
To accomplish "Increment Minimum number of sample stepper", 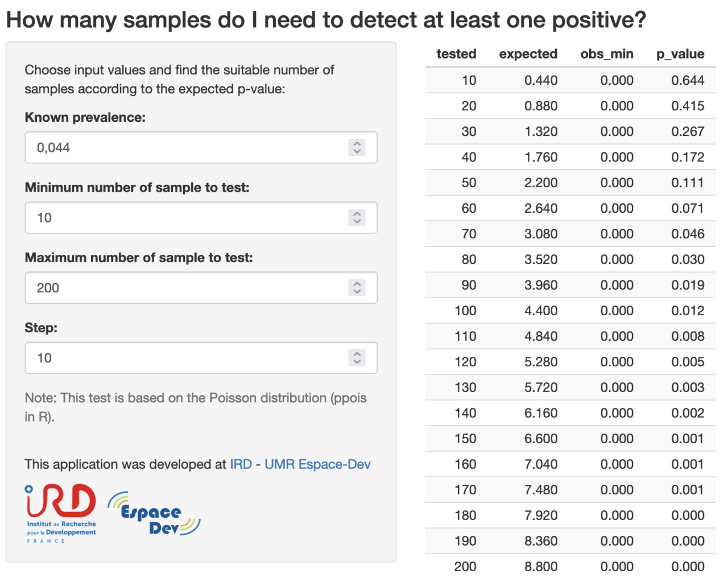I will (357, 213).
